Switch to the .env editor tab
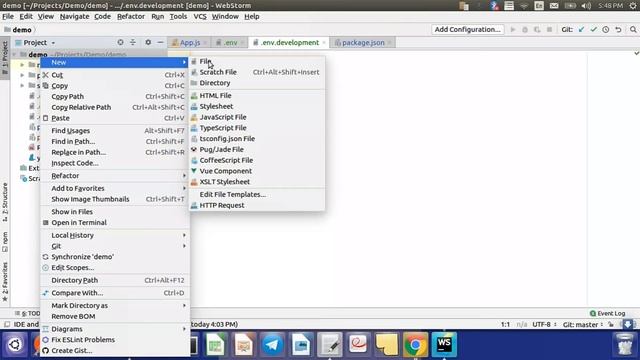Viewport: 640px width, 360px height. coord(230,43)
